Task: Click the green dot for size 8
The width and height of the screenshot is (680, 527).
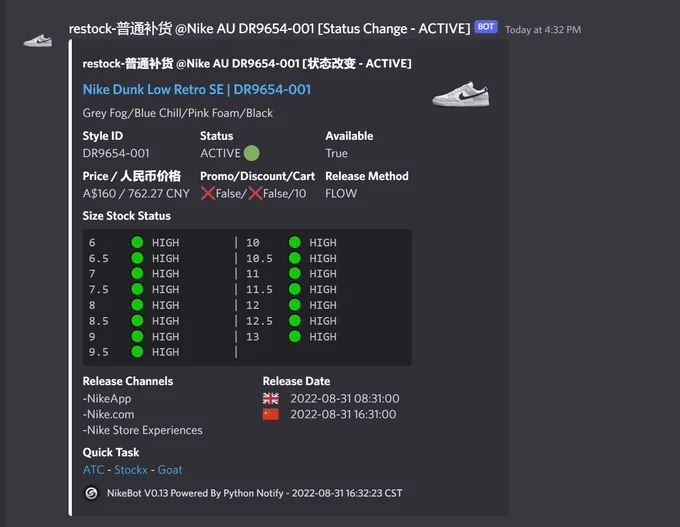Action: click(137, 305)
